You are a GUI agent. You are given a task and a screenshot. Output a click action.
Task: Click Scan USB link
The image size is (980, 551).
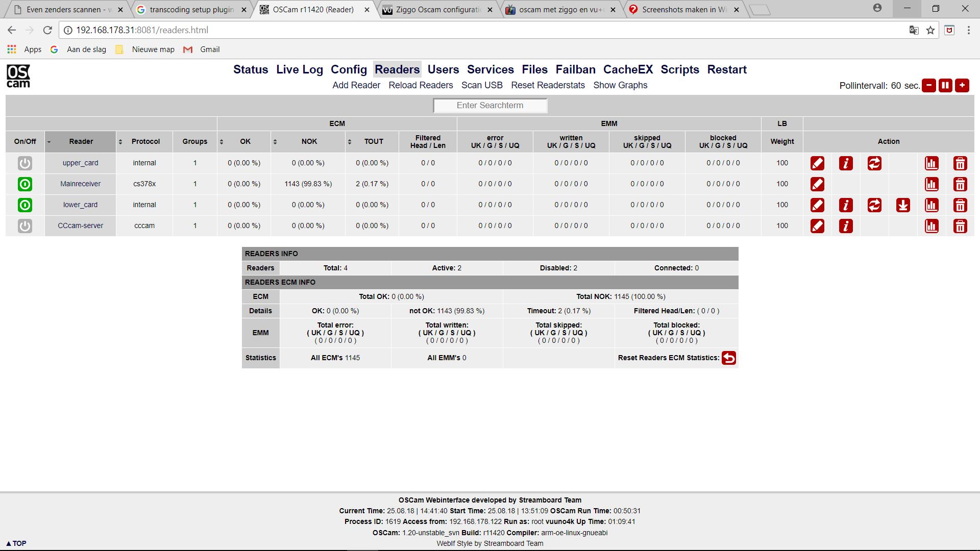pyautogui.click(x=481, y=85)
